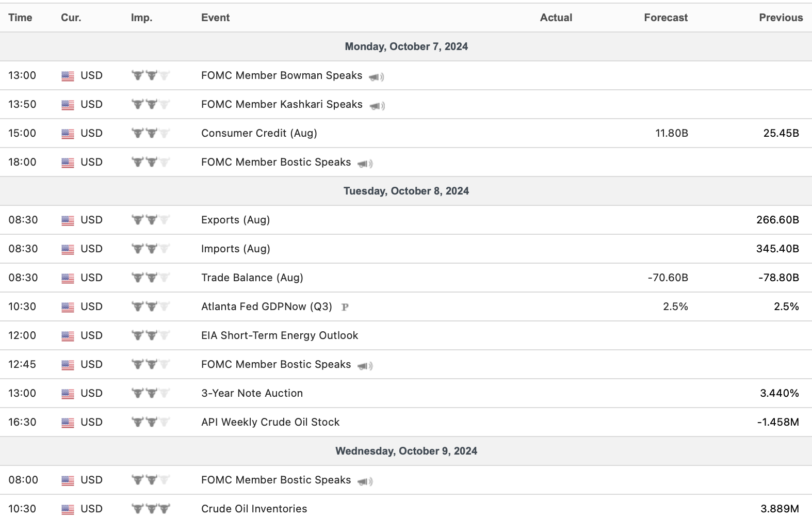The width and height of the screenshot is (812, 517).
Task: Click the Tuesday, October 8, 2024 date row
Action: [x=406, y=191]
